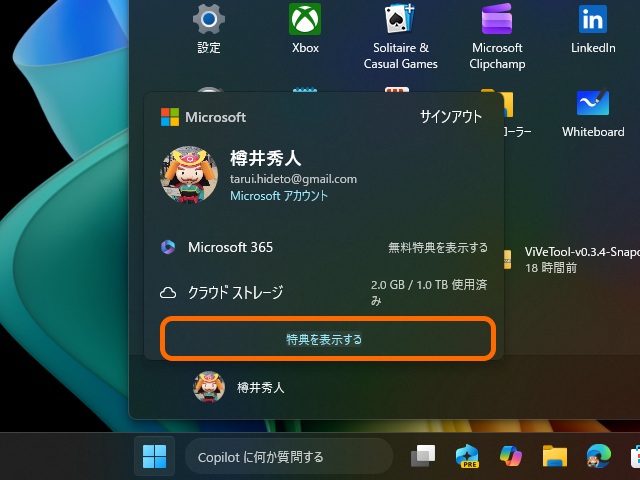Launch Microsoft Edge from taskbar

coord(599,456)
